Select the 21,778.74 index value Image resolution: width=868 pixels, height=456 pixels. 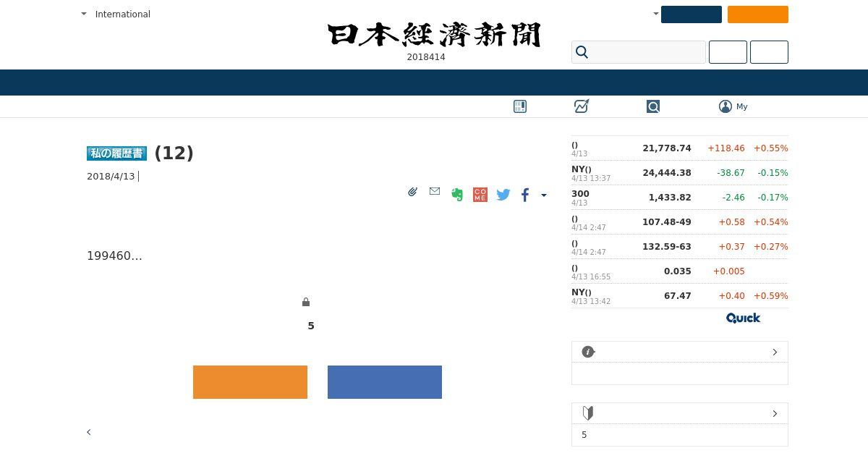(667, 148)
